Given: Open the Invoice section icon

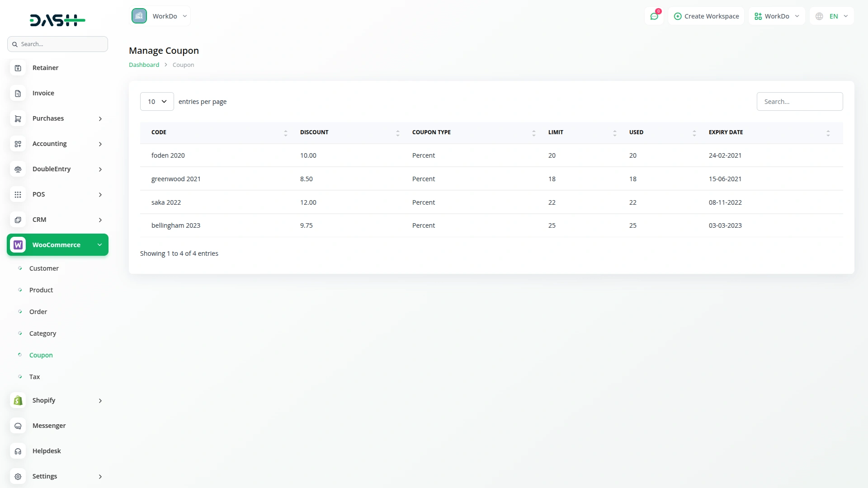Looking at the screenshot, I should tap(18, 93).
